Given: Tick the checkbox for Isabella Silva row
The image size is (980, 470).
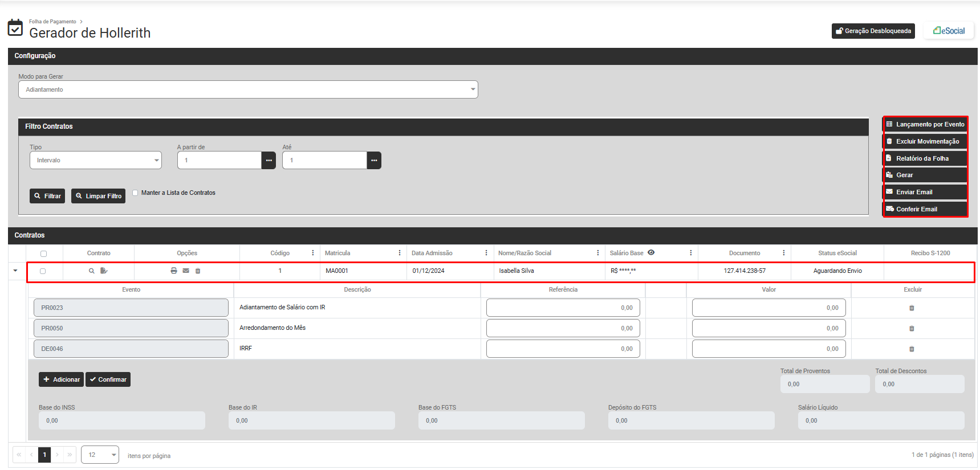Looking at the screenshot, I should click(x=43, y=271).
